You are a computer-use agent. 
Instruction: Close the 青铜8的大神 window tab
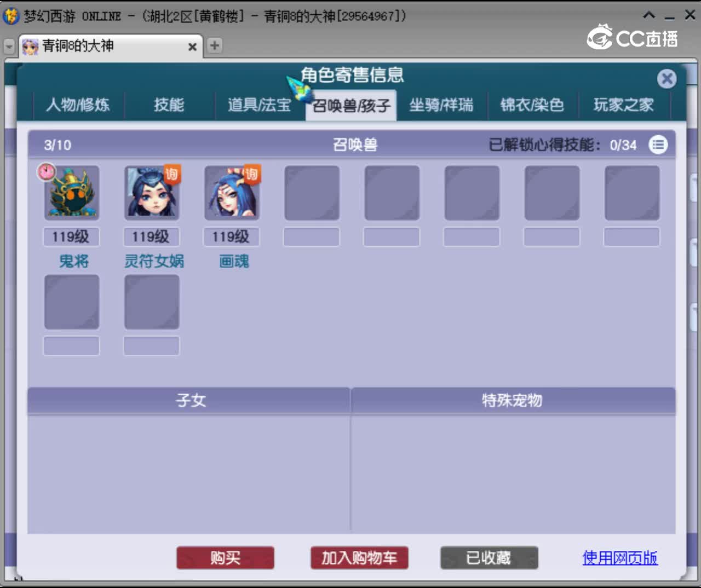click(x=192, y=47)
